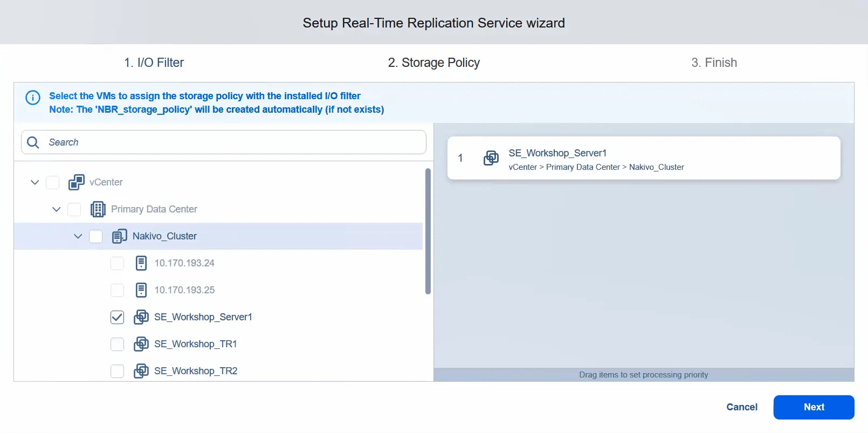Click the 'Setup Real-Time Replication Service wizard' title
Image resolution: width=868 pixels, height=433 pixels.
434,23
